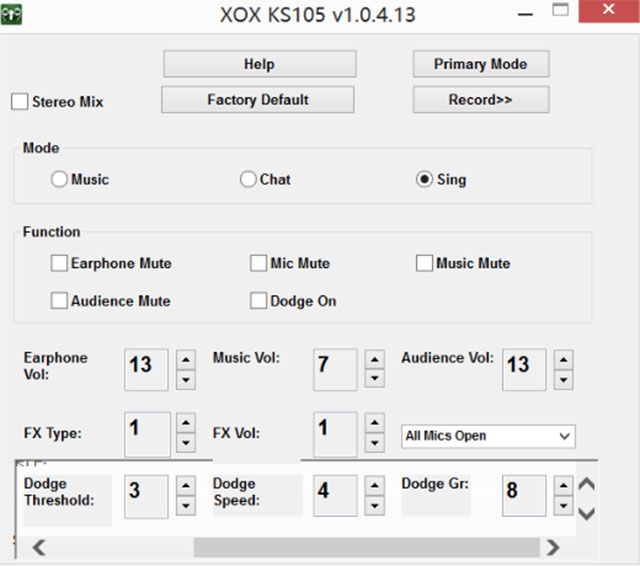Decrease Earphone Vol with down arrow
The width and height of the screenshot is (640, 566).
pyautogui.click(x=186, y=380)
